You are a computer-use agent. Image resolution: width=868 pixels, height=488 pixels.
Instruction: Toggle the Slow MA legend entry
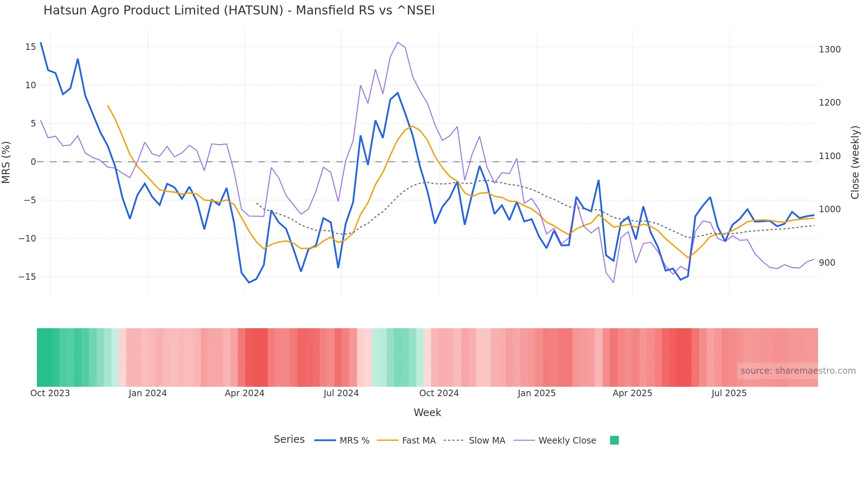click(474, 440)
